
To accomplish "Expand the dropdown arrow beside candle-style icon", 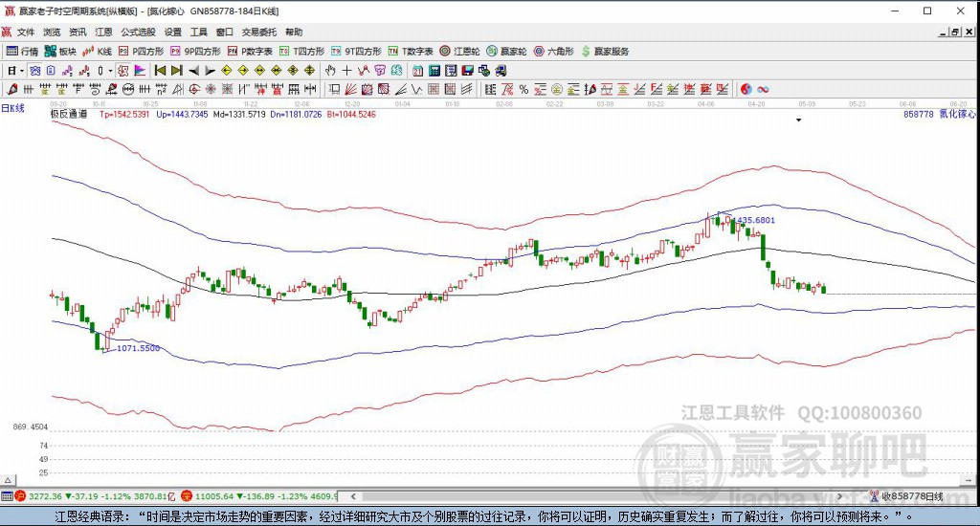I will 111,71.
